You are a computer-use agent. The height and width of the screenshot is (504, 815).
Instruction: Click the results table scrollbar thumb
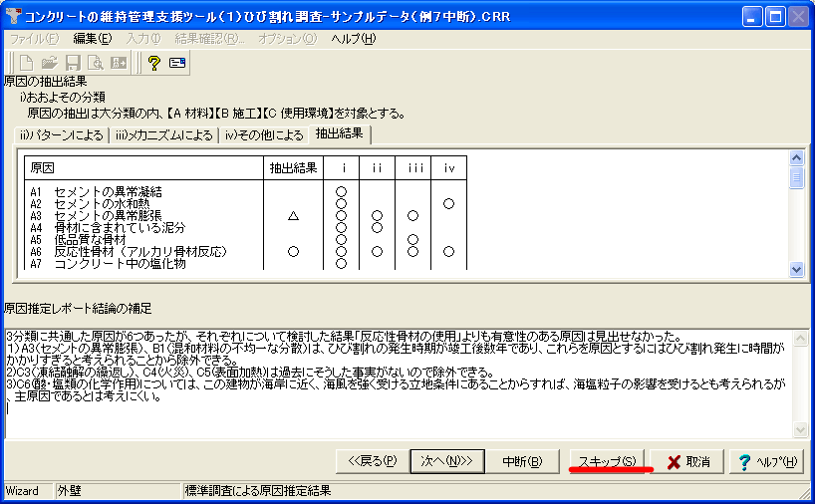click(x=796, y=177)
